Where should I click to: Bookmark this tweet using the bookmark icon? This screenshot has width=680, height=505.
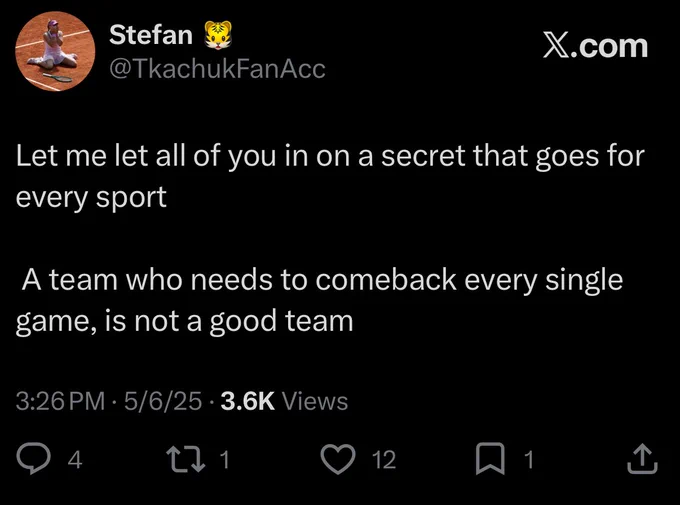click(490, 459)
